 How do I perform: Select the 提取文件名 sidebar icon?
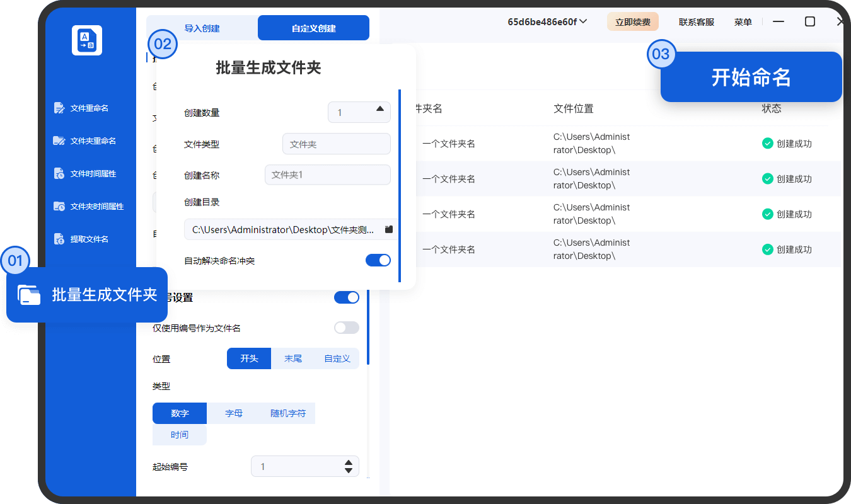[59, 239]
